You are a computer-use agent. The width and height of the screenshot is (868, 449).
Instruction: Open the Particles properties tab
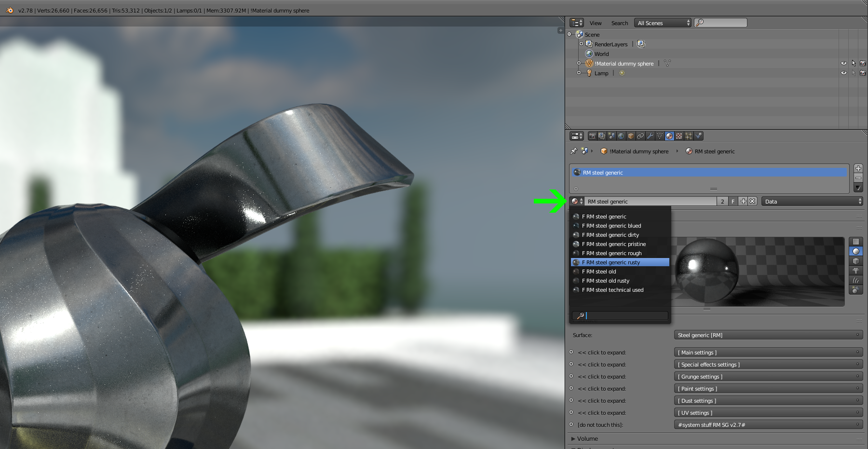pos(689,136)
